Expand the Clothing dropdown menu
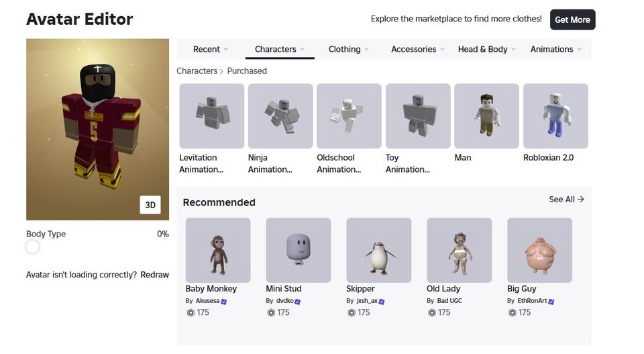644x354 pixels. (x=349, y=49)
